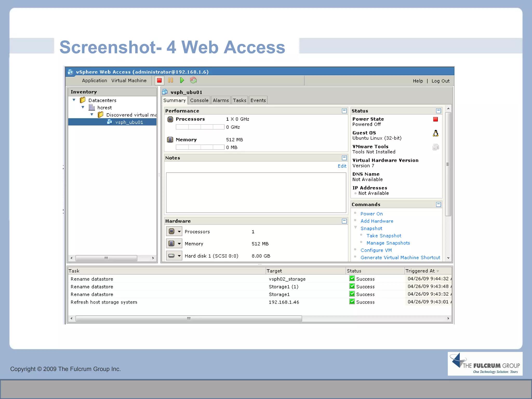Click the green Power On play icon
Screen dimensions: 532x399
click(182, 81)
